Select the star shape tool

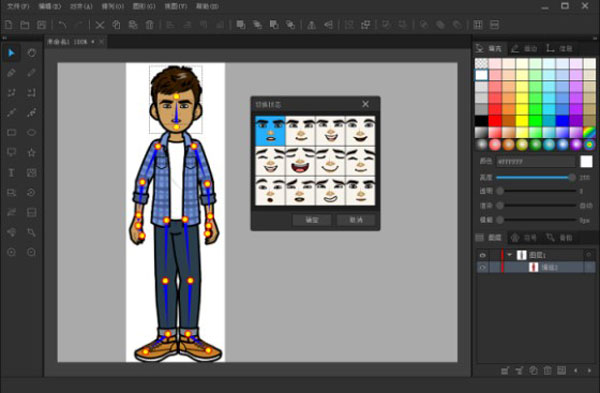[x=31, y=152]
